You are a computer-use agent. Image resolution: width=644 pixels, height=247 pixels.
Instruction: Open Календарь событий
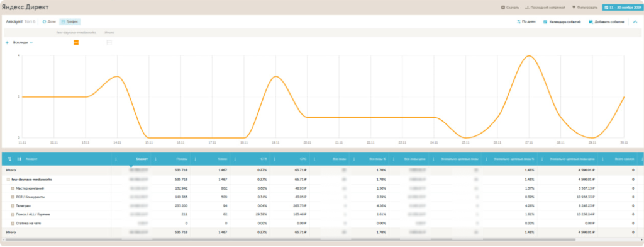(x=562, y=21)
